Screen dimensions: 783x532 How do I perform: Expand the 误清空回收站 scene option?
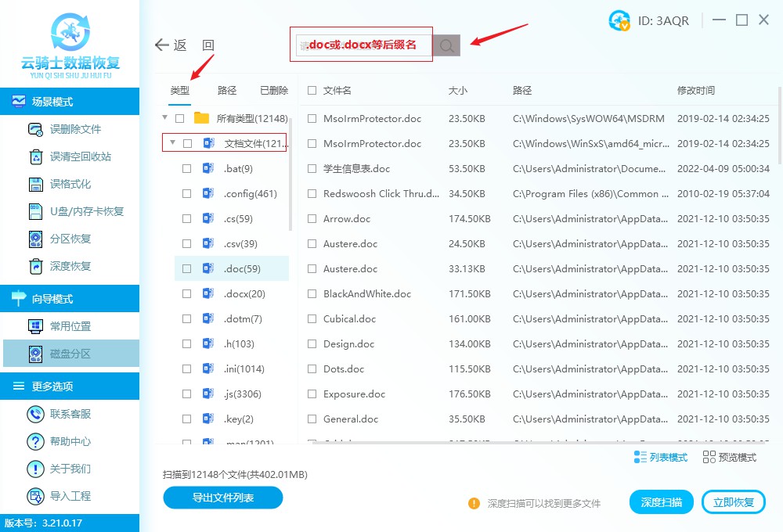tap(70, 156)
